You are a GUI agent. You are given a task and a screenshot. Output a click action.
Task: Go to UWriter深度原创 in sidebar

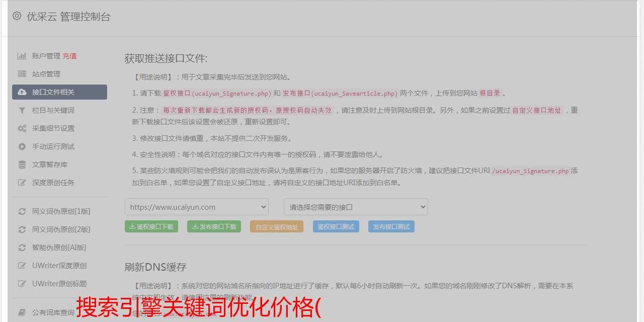(x=59, y=266)
